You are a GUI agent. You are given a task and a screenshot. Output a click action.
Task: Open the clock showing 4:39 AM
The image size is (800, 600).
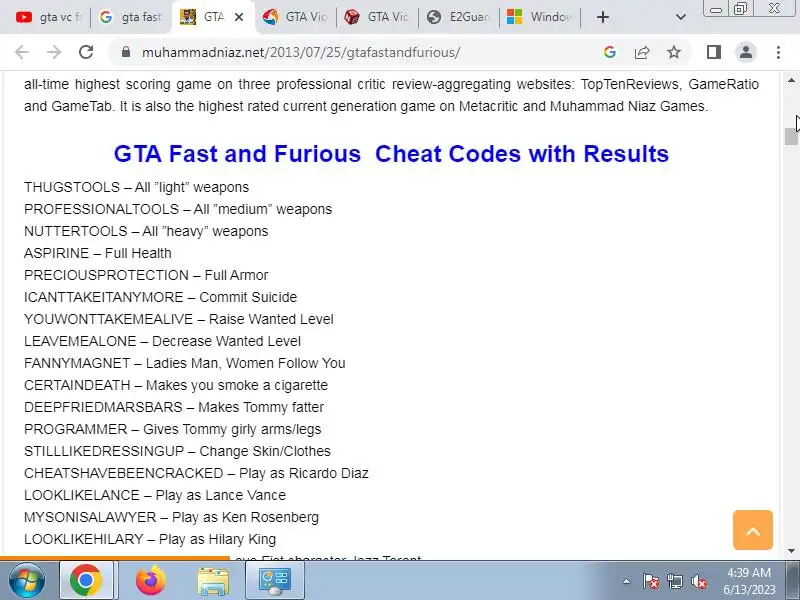(x=748, y=581)
